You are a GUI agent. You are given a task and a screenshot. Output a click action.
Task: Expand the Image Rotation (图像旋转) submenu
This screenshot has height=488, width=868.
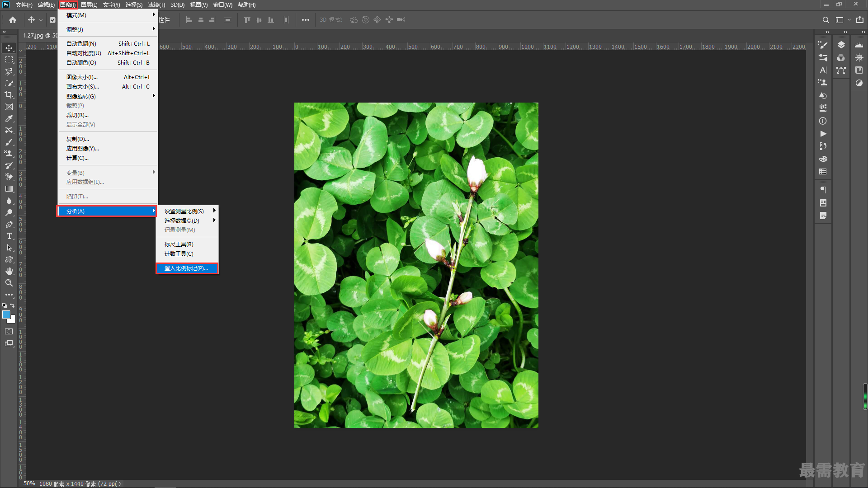[x=108, y=96]
